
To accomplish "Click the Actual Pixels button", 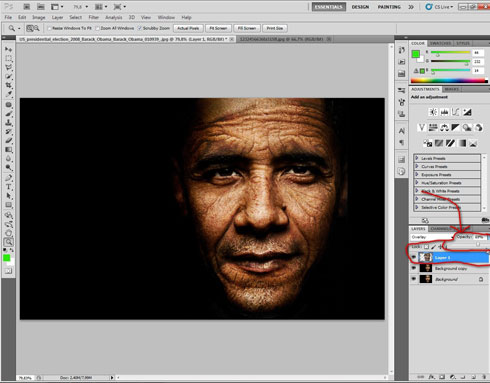I will [188, 28].
